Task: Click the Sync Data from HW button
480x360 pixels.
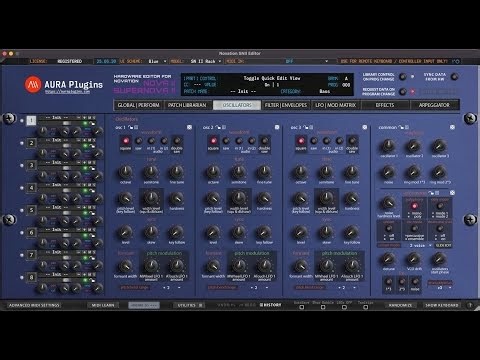Action: pyautogui.click(x=454, y=77)
